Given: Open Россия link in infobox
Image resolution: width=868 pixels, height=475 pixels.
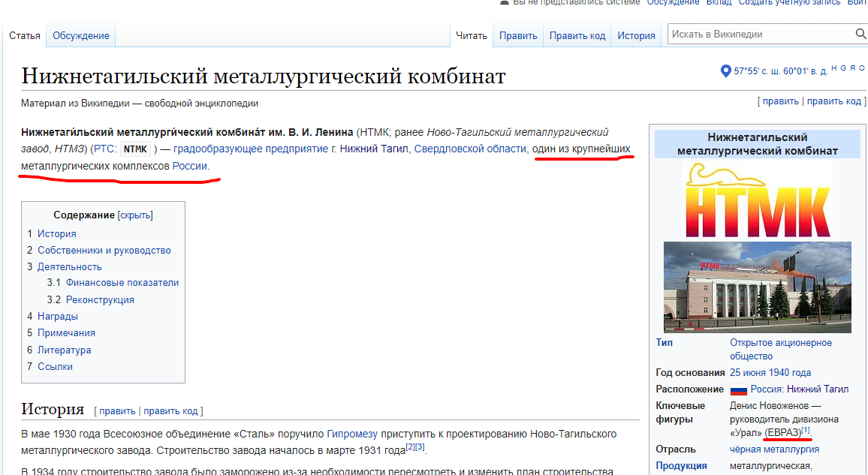Looking at the screenshot, I should (766, 389).
